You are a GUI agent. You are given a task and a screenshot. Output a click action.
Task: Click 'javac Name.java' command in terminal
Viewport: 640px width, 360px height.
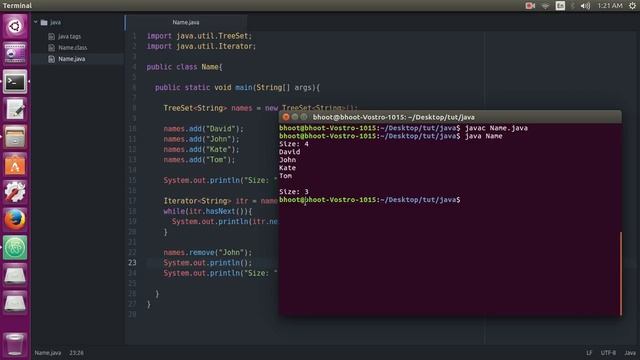click(496, 128)
